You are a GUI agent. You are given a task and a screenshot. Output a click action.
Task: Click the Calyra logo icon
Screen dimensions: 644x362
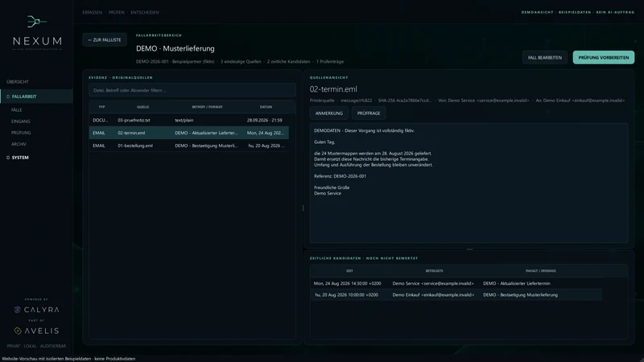[17, 310]
